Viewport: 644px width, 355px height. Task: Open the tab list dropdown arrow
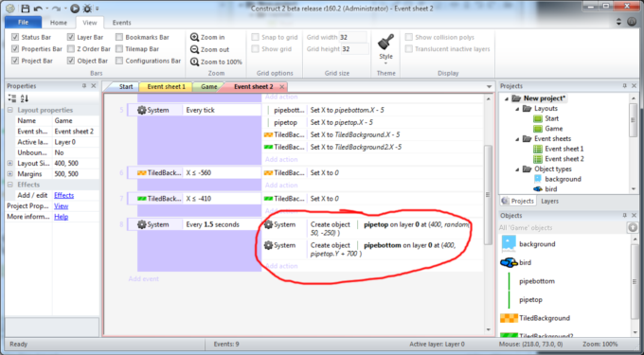[489, 86]
